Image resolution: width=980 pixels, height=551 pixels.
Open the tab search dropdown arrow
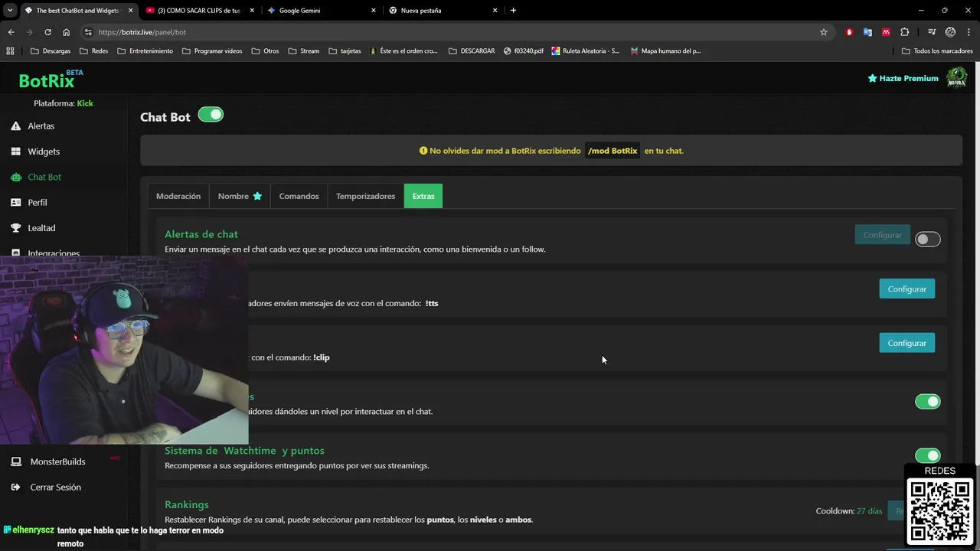10,11
